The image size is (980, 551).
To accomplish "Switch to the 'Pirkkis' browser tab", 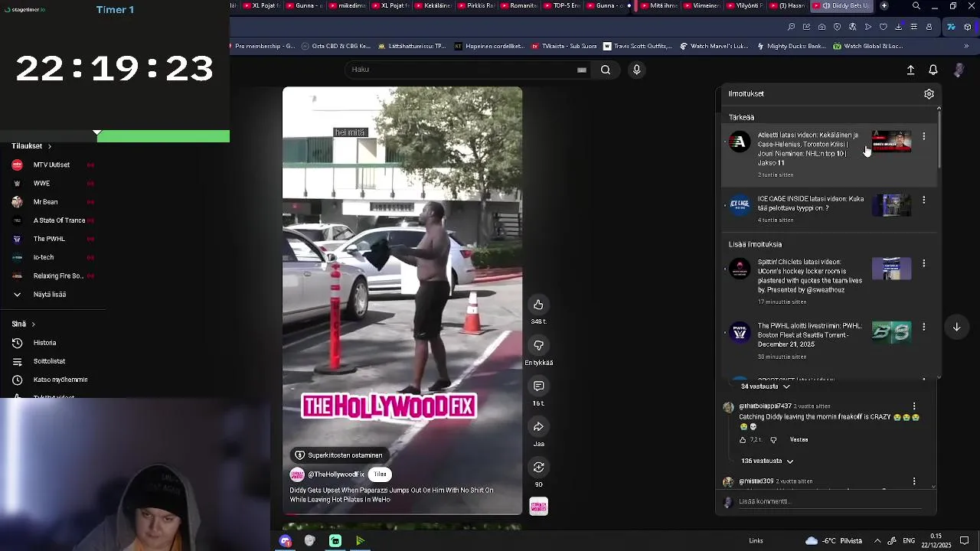I will click(x=475, y=5).
